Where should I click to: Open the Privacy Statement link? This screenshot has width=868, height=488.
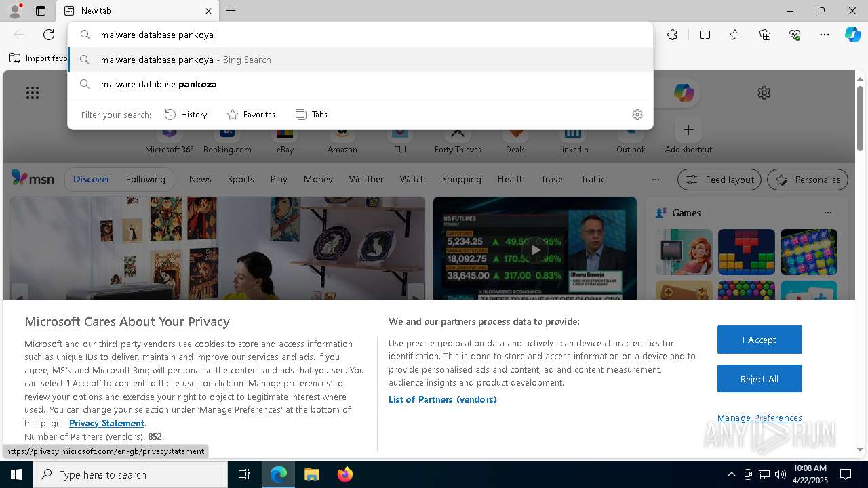[106, 423]
